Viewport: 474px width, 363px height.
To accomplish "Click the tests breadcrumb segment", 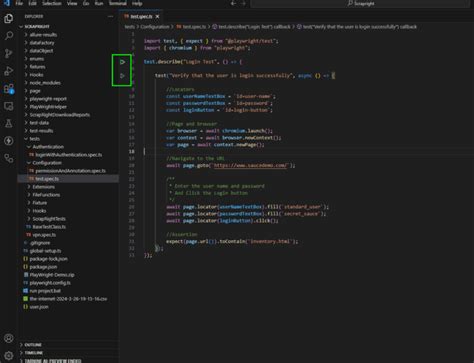I will coord(130,27).
